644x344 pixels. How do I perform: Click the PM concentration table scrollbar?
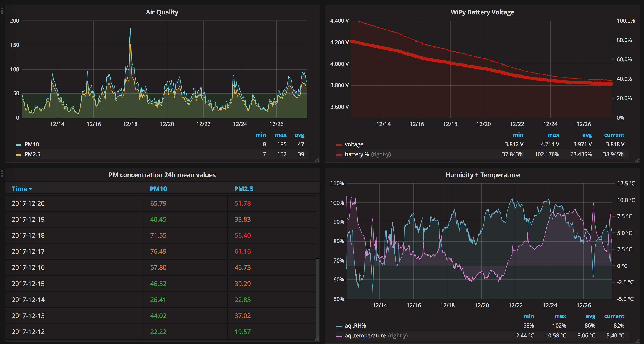coord(317,298)
